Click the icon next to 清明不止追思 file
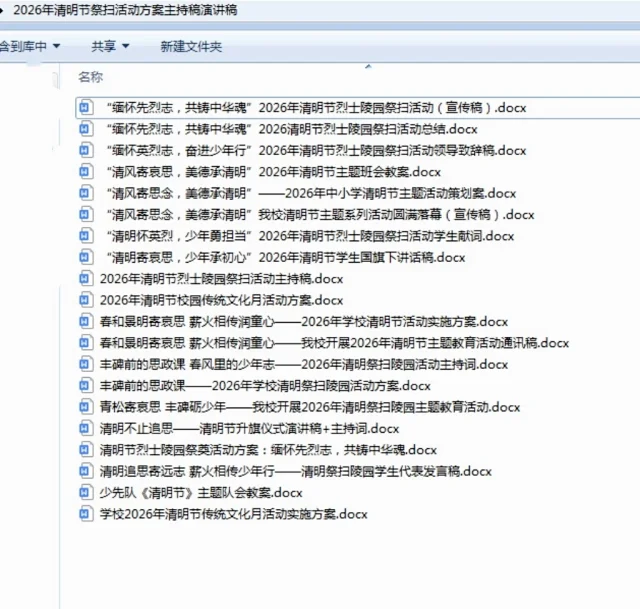640x609 pixels. [86, 428]
